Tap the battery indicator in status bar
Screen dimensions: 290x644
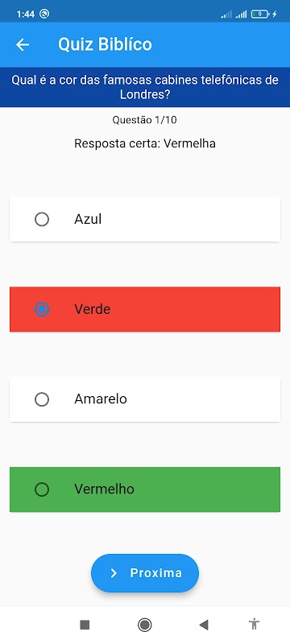point(260,14)
